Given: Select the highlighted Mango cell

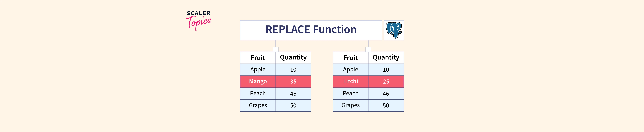Looking at the screenshot, I should point(258,81).
